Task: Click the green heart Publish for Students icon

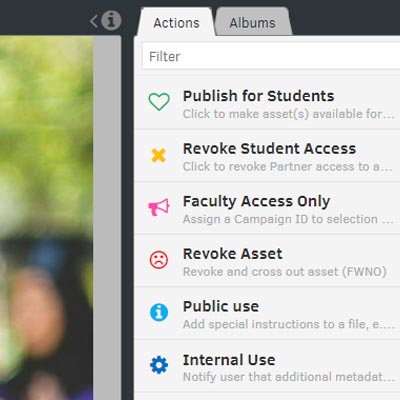Action: tap(159, 102)
